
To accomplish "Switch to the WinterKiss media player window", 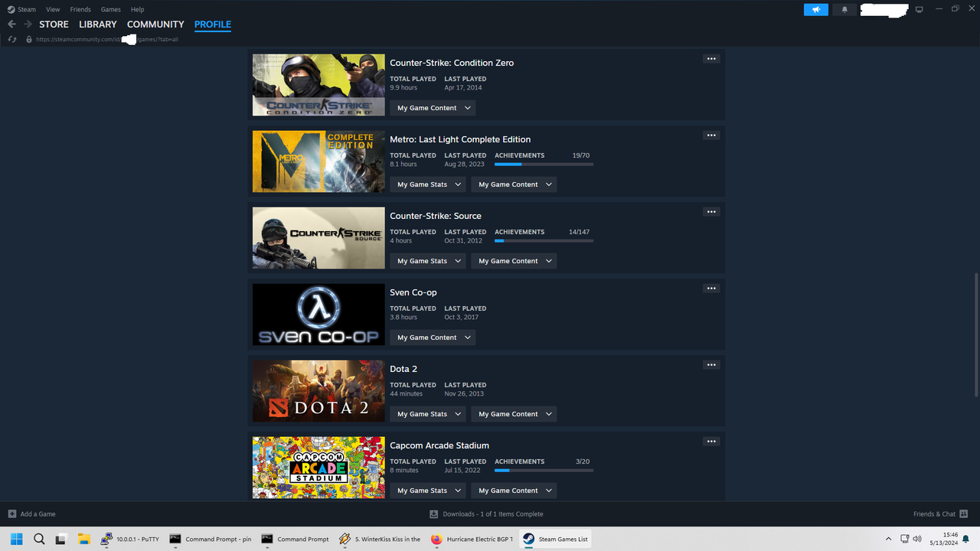I will (x=379, y=539).
